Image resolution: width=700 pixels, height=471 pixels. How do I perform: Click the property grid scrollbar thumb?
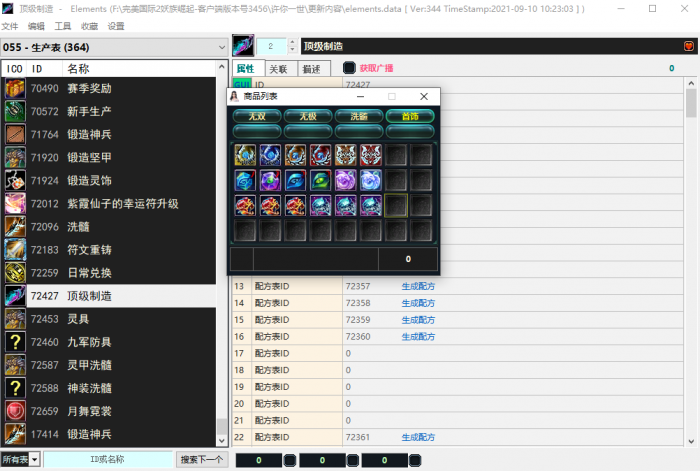click(691, 103)
